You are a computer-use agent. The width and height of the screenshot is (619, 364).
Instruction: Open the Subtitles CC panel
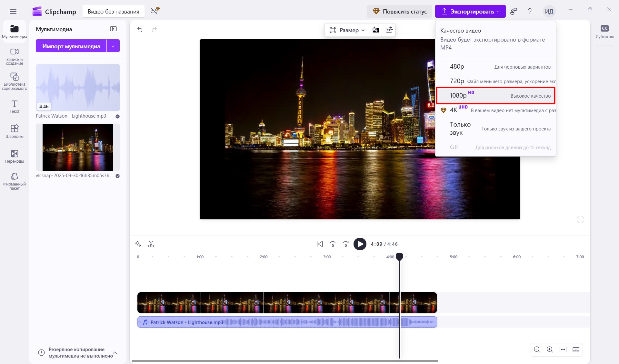[604, 32]
